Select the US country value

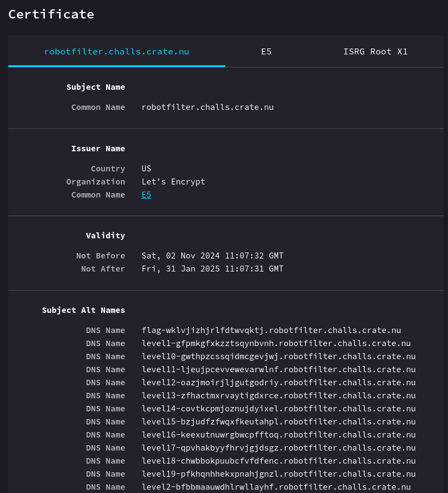(146, 168)
